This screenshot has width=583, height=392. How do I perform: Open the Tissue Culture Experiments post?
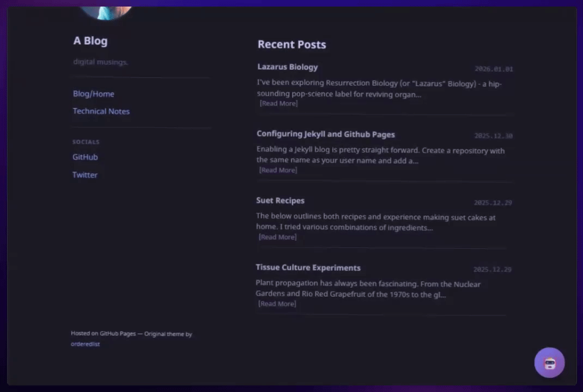308,267
